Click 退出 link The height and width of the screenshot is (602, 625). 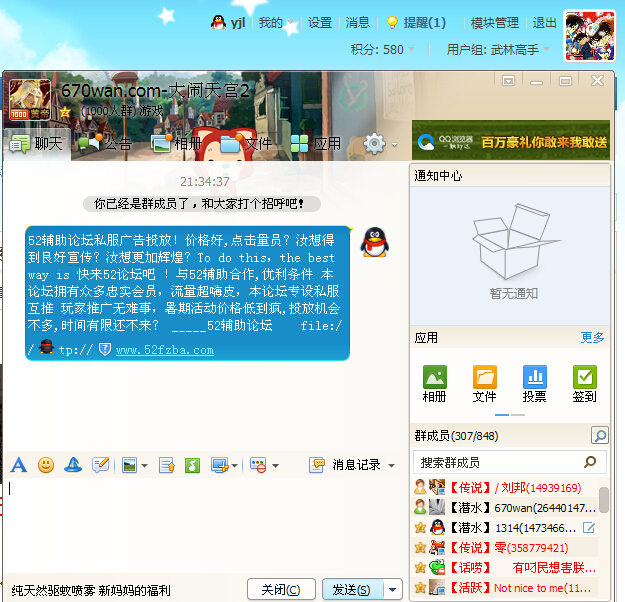pyautogui.click(x=544, y=23)
